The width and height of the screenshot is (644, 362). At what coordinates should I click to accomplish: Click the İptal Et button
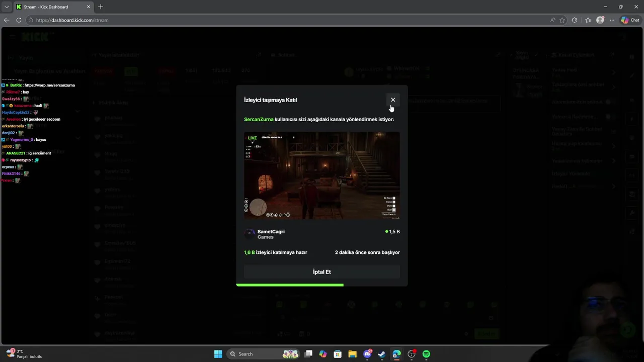coord(322,272)
